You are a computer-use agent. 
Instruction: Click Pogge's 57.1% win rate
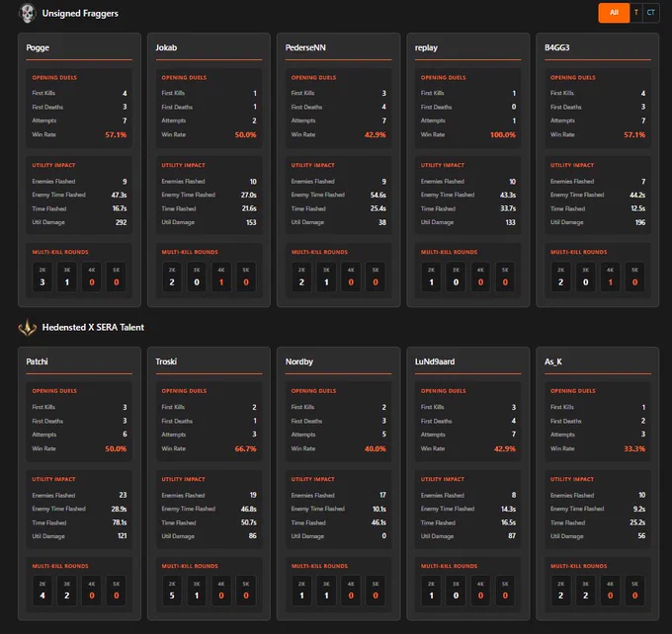(x=116, y=134)
